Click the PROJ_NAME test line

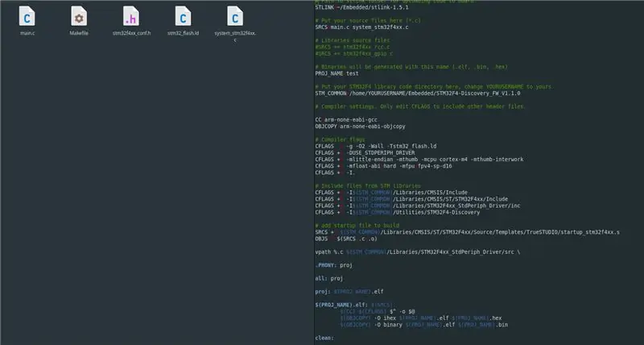[336, 73]
